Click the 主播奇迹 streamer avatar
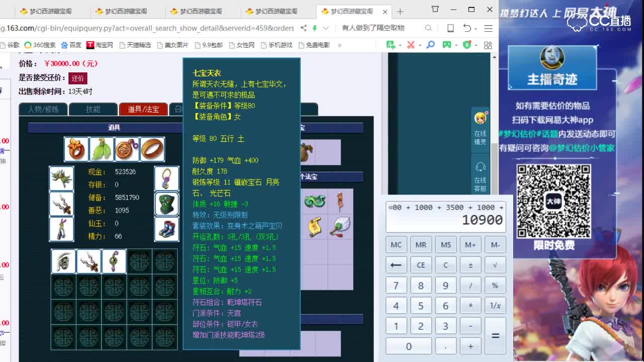644x362 pixels. coord(552,58)
